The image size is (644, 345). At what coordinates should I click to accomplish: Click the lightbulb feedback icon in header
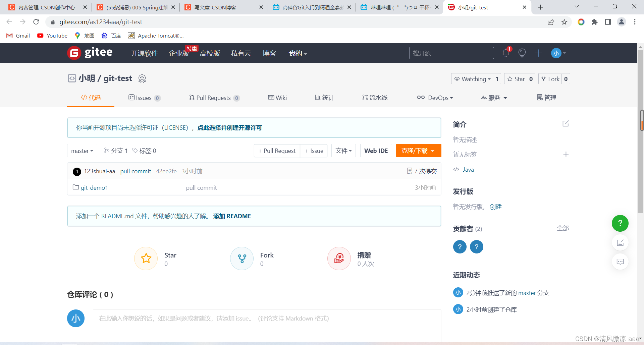(522, 53)
